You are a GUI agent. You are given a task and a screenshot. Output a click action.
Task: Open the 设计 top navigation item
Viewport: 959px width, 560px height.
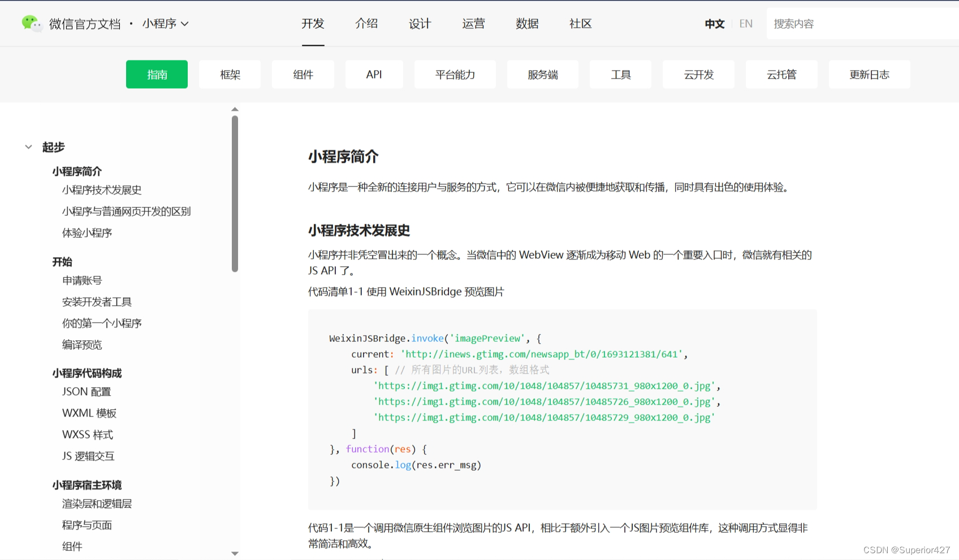pyautogui.click(x=420, y=24)
